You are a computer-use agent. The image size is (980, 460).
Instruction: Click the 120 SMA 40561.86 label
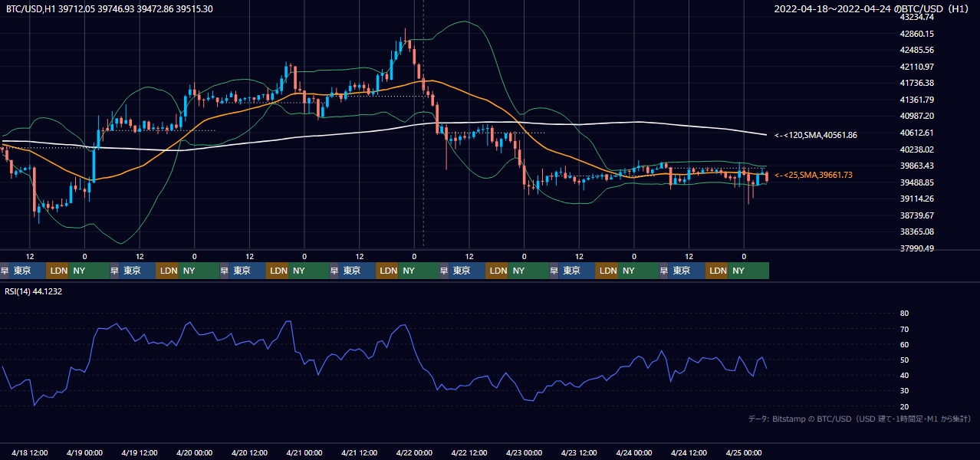click(x=816, y=135)
